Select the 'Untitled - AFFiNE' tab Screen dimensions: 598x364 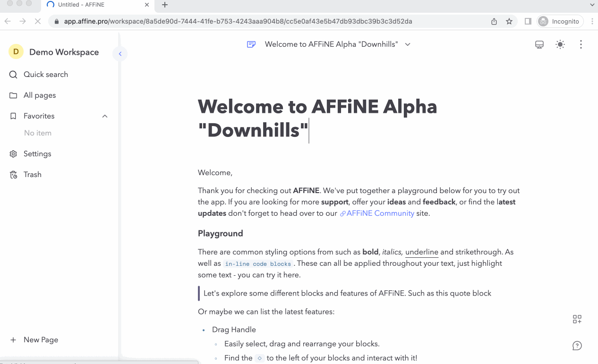tap(98, 5)
